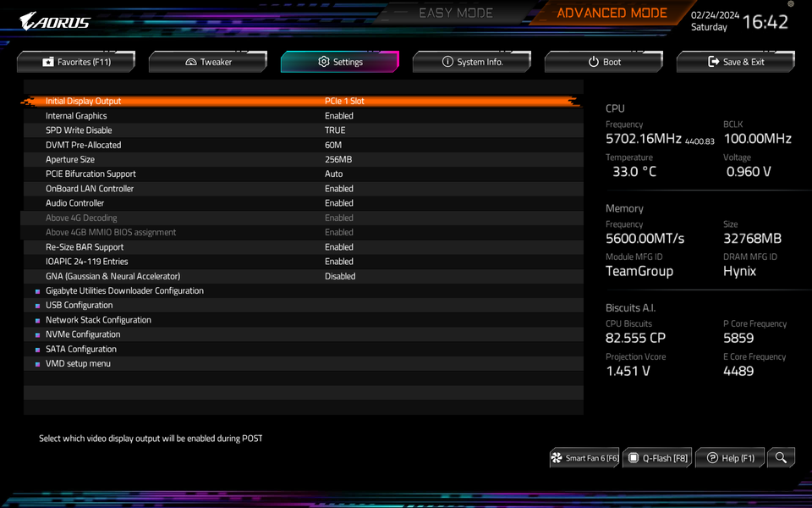The image size is (812, 508).
Task: Switch to Easy Mode
Action: (456, 13)
